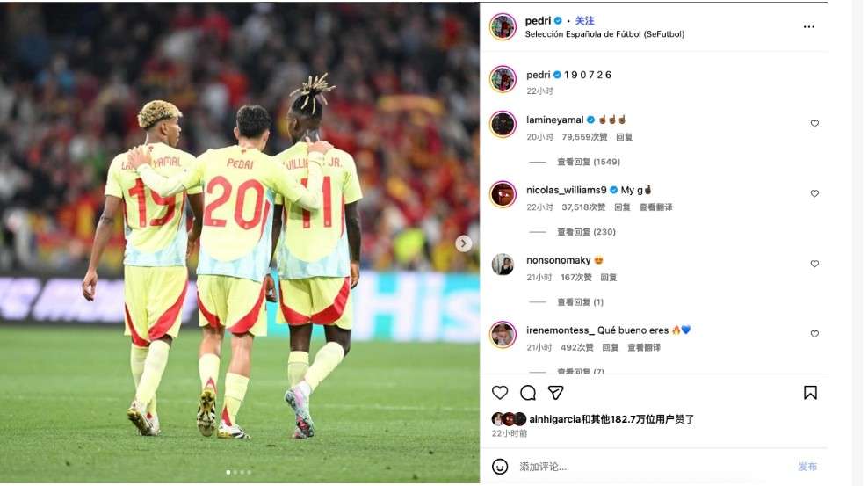Select the first carousel dot indicator
Screen dimensions: 868x486
(x=228, y=472)
